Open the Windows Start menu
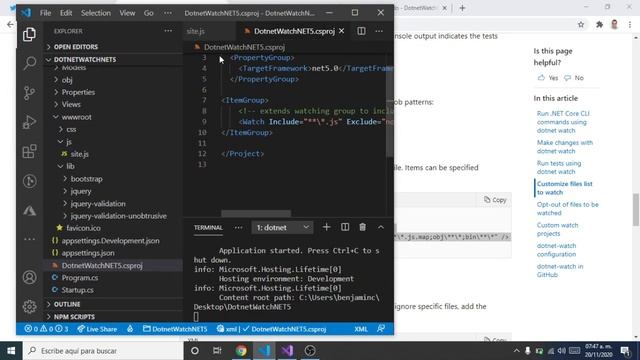The width and height of the screenshot is (640, 360). coord(11,351)
